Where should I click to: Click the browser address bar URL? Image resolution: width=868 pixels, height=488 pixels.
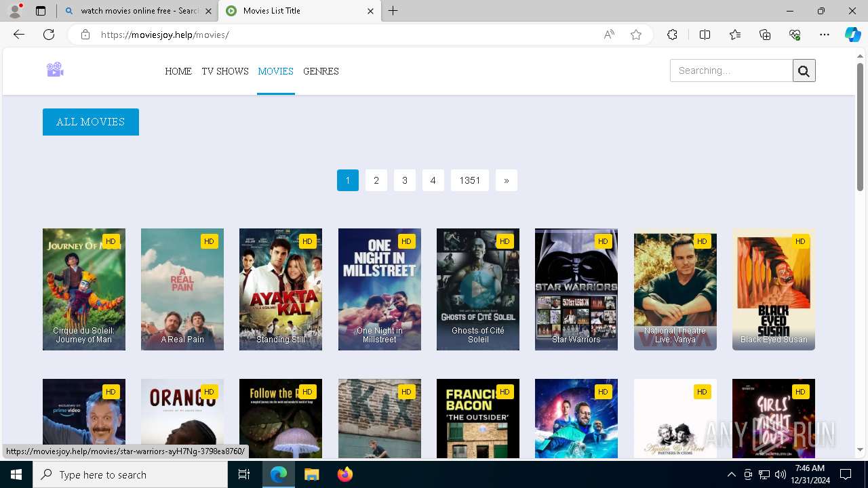(x=165, y=35)
